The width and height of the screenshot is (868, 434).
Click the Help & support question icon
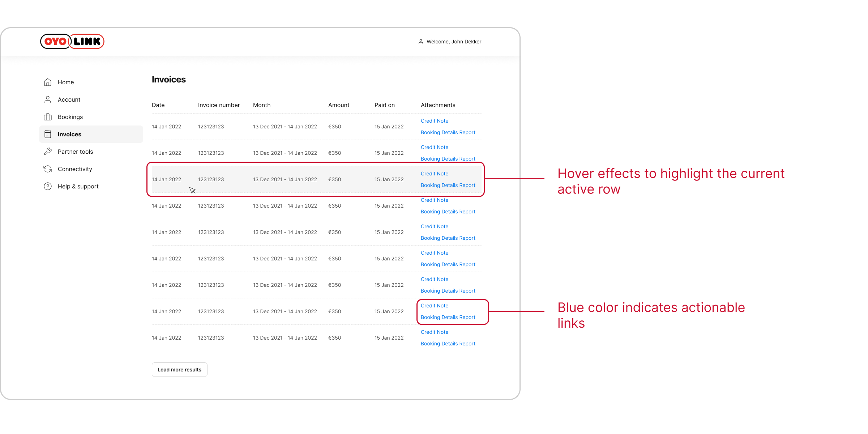tap(48, 186)
